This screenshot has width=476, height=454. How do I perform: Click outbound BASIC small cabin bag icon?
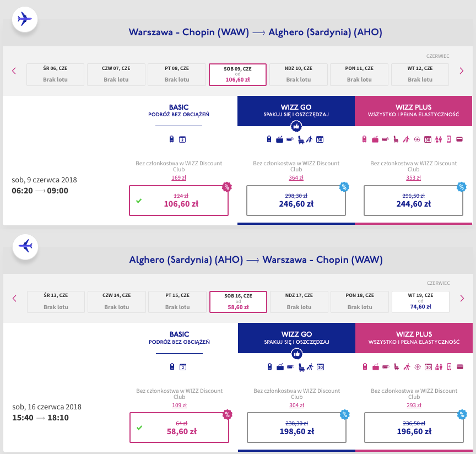point(171,139)
